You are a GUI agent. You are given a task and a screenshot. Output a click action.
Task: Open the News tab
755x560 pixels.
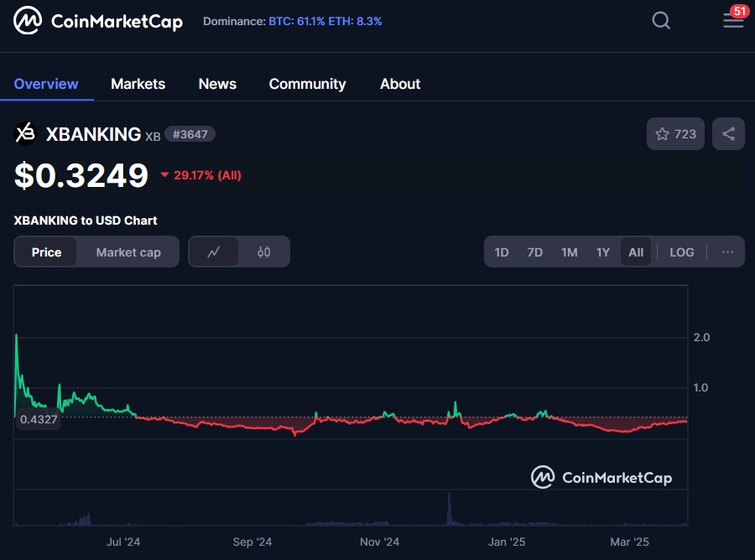(x=217, y=84)
